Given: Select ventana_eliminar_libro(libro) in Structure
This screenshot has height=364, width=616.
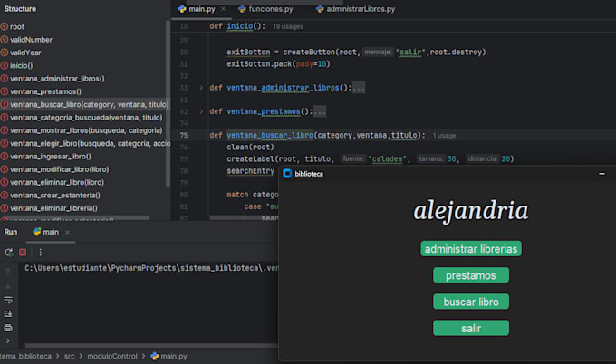Looking at the screenshot, I should (57, 182).
